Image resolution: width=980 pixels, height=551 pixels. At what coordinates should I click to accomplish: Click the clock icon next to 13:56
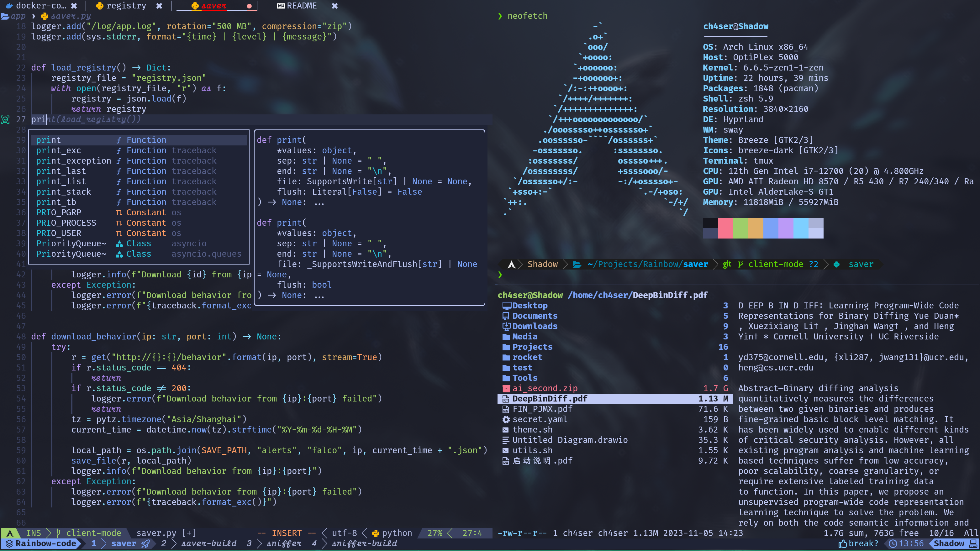(893, 543)
